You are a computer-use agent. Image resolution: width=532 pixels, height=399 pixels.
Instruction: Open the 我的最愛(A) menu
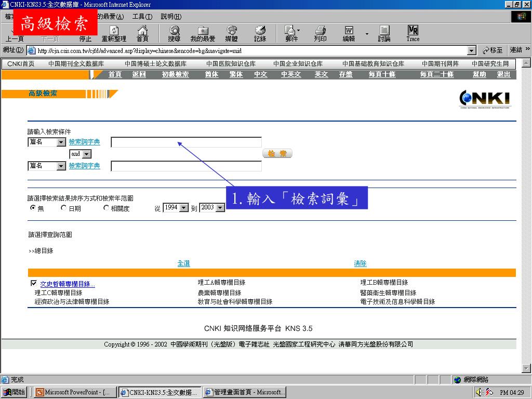(x=111, y=16)
